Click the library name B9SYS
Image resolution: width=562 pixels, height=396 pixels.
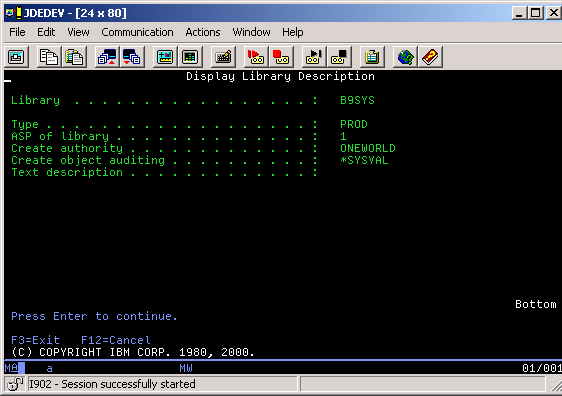click(x=357, y=100)
